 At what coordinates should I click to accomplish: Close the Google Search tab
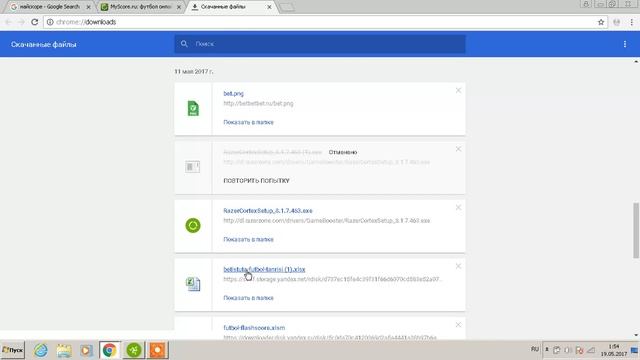(89, 7)
